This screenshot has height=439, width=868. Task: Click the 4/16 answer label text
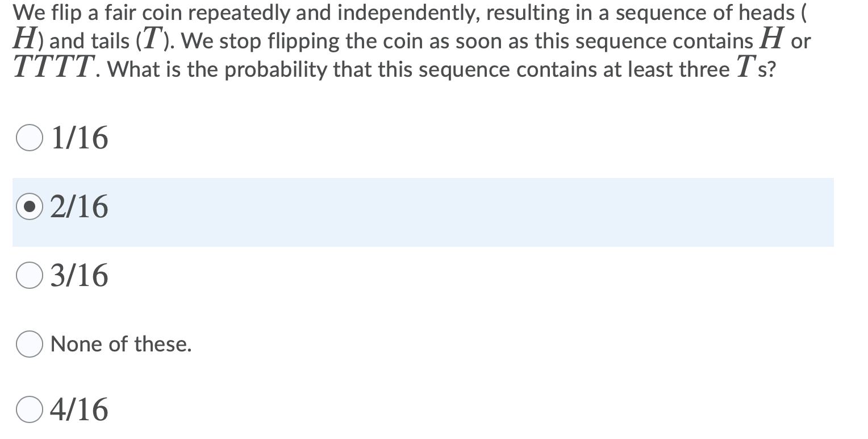point(78,408)
